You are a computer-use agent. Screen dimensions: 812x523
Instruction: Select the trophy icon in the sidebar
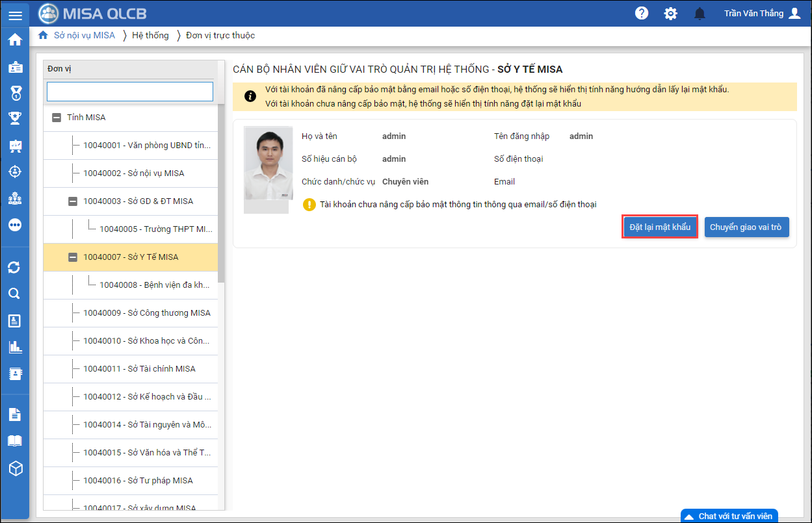point(14,118)
